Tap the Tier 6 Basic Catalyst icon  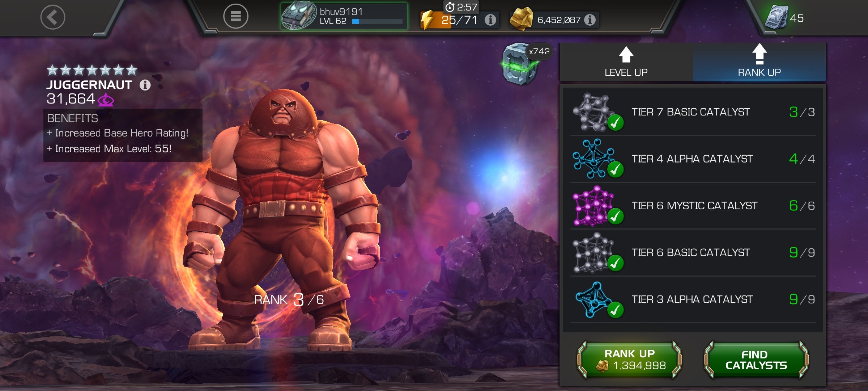click(597, 252)
